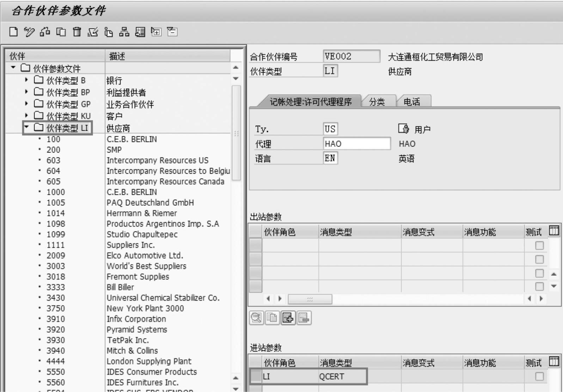Expand the 伙伴类型 BP tree node
Viewport: 563px width, 392px height.
(26, 92)
